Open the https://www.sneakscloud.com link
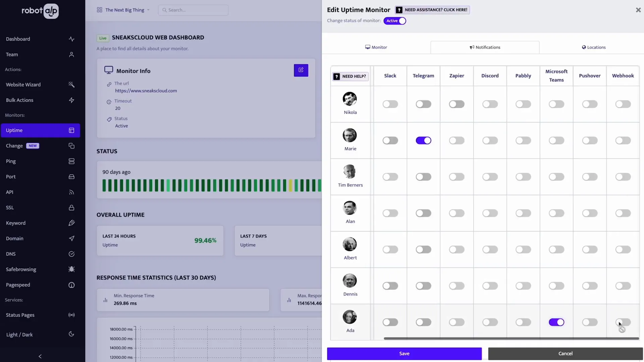This screenshot has width=644, height=362. tap(146, 91)
